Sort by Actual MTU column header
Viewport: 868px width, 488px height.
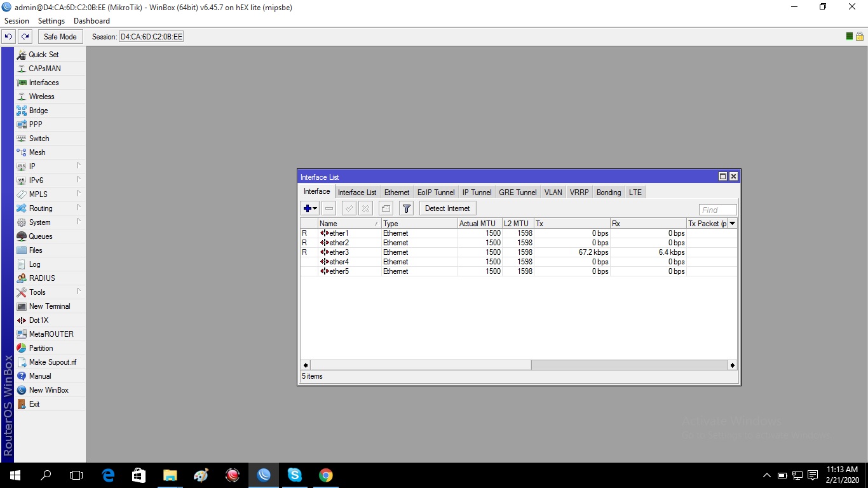point(480,224)
